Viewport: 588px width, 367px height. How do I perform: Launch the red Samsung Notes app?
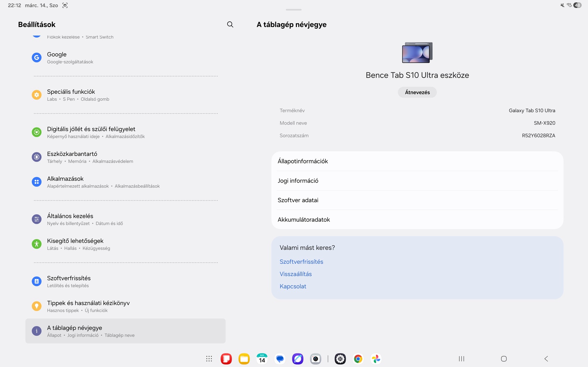(x=226, y=359)
